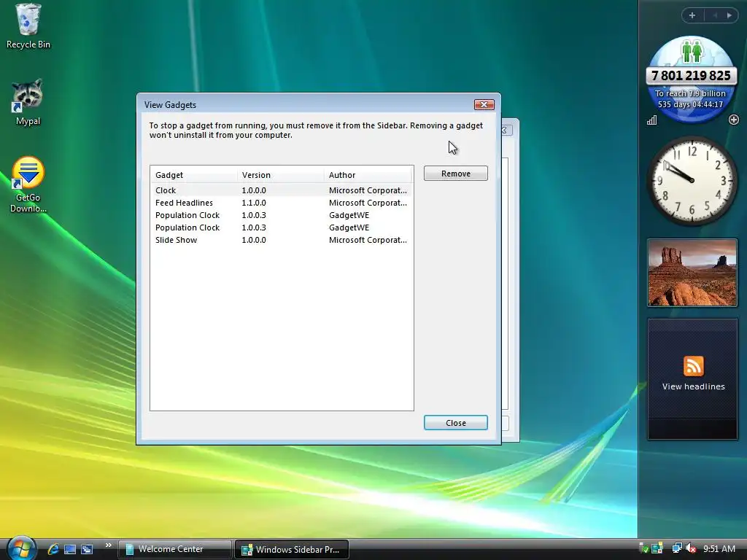This screenshot has height=560, width=747.
Task: Click the sidebar Add Gadgets plus button
Action: coord(693,15)
